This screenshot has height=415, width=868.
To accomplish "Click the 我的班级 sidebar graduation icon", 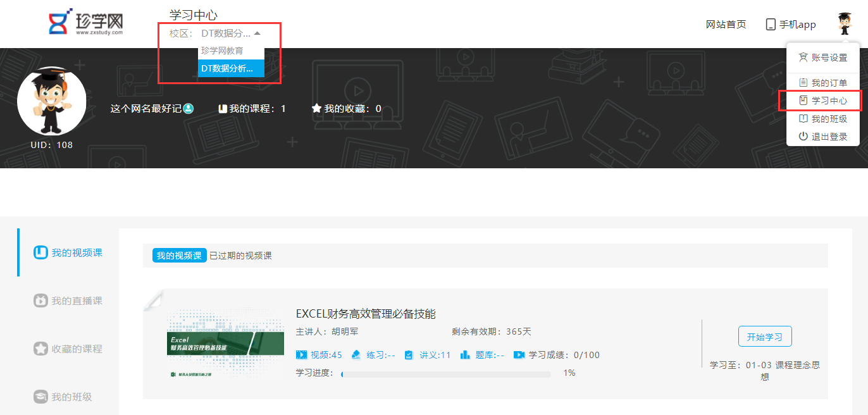I will point(41,397).
